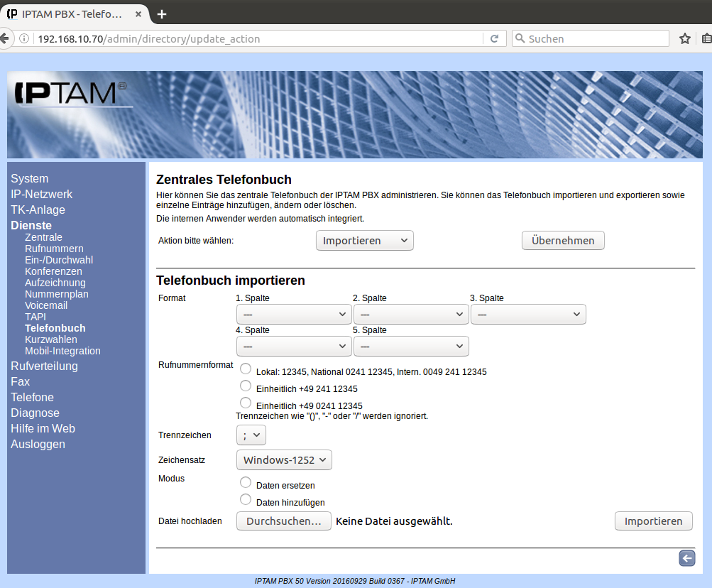This screenshot has height=588, width=712.
Task: Choose 'Daten hinzufügen' mode option
Action: click(x=246, y=500)
